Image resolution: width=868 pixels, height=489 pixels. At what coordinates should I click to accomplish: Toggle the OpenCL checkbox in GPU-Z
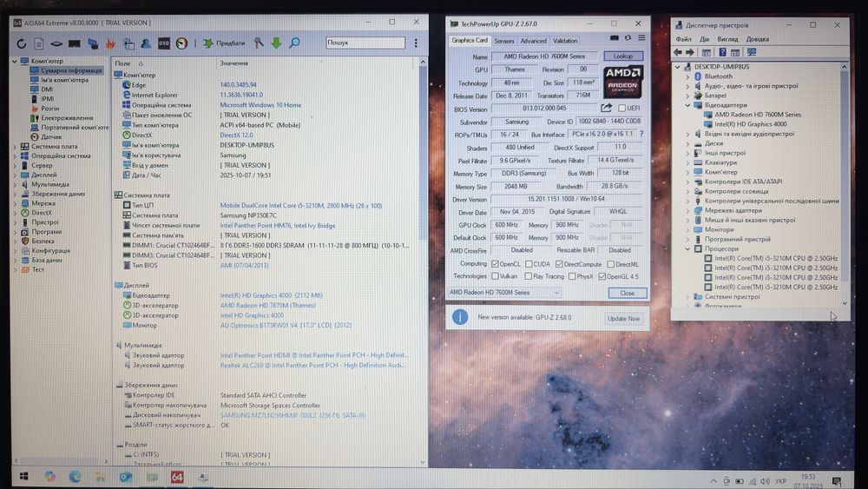pos(496,264)
